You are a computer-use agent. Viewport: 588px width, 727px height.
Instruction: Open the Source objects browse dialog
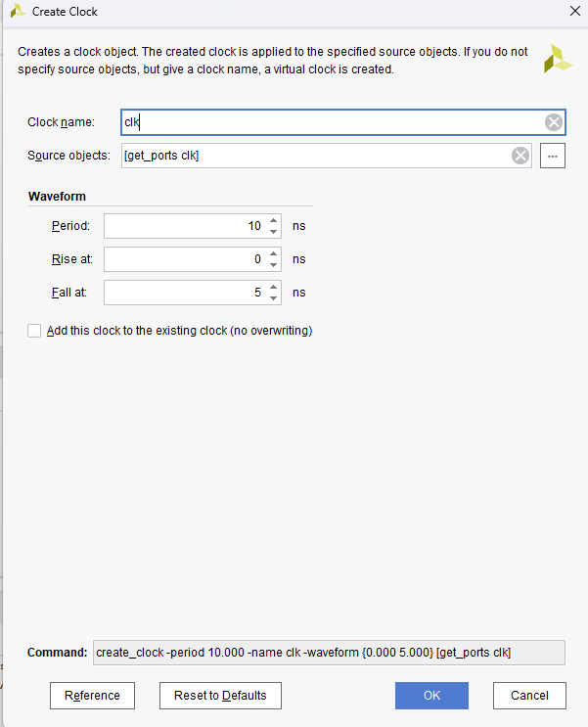[553, 156]
